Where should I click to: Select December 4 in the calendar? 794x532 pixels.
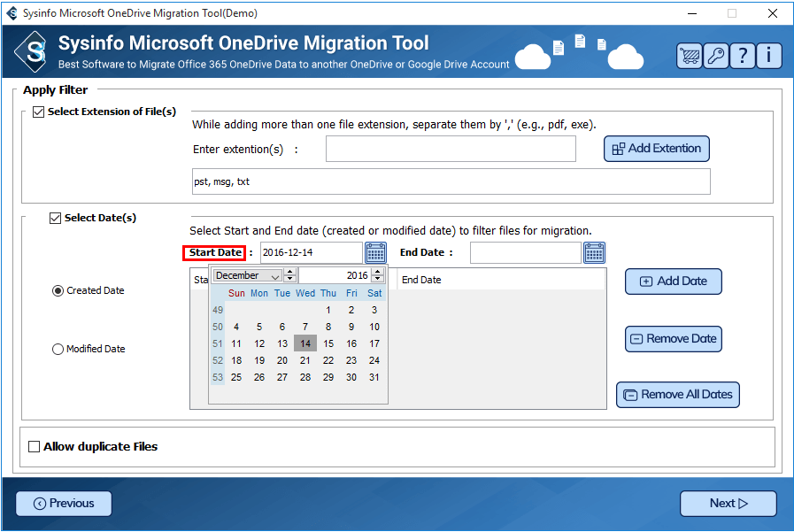click(236, 327)
